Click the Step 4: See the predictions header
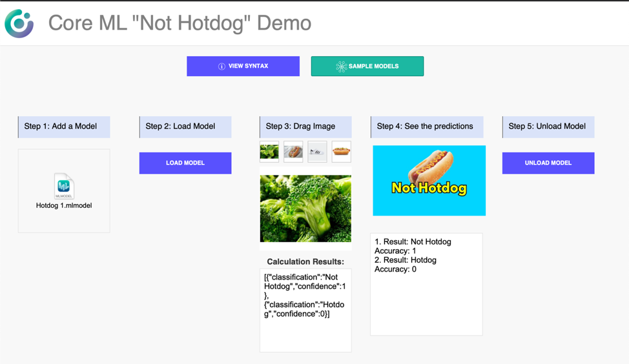This screenshot has height=364, width=629. tap(427, 127)
